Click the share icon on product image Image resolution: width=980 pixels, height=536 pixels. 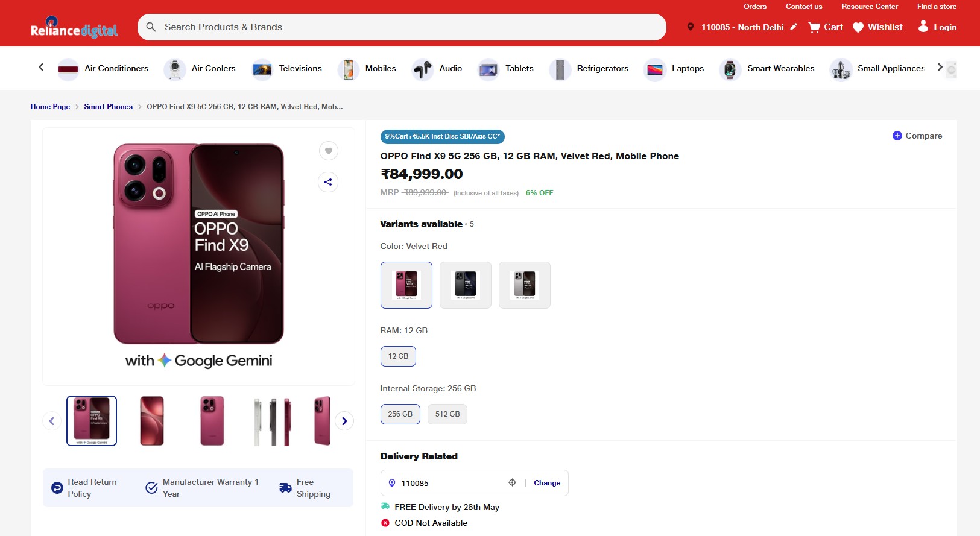(328, 182)
